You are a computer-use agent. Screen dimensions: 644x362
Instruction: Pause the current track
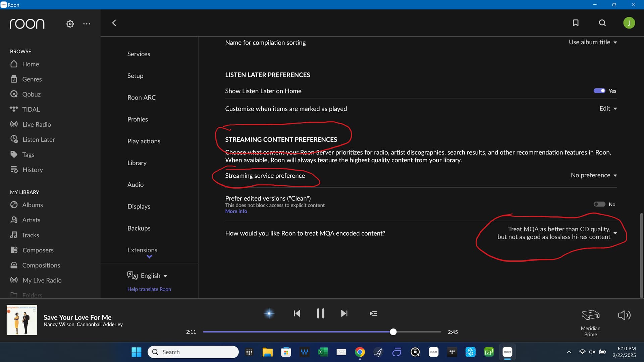pyautogui.click(x=320, y=313)
